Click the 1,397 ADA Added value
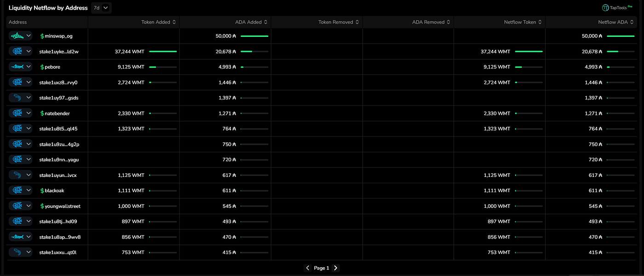The width and height of the screenshot is (644, 276). (227, 98)
